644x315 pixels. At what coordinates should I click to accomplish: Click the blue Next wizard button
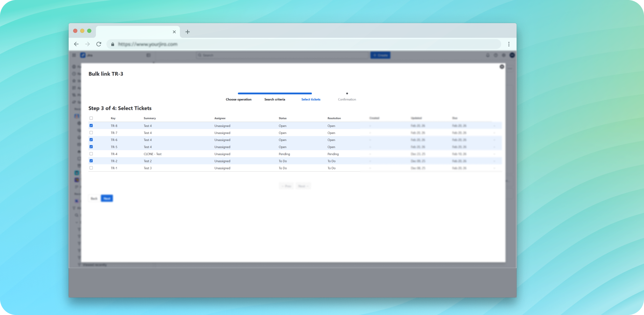107,198
